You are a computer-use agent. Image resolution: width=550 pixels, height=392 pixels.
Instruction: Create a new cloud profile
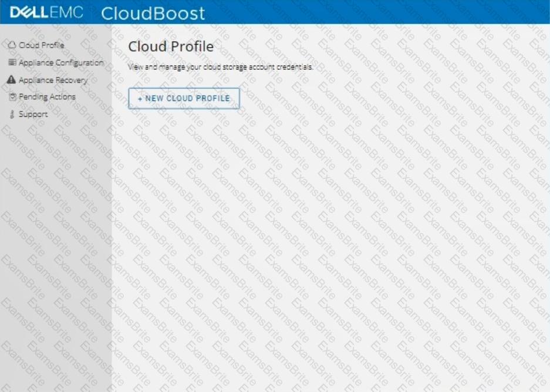[184, 99]
